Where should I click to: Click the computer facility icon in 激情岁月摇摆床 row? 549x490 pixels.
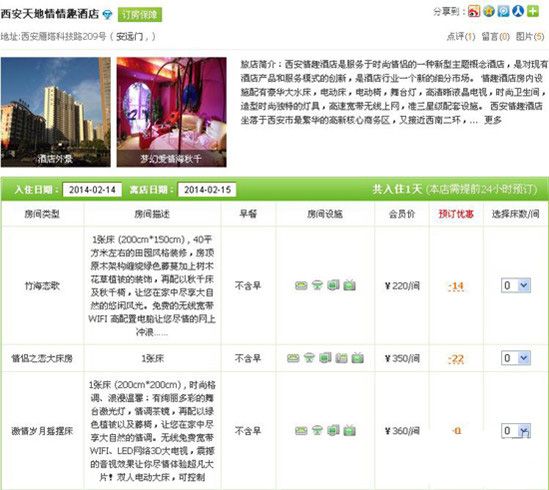[333, 430]
